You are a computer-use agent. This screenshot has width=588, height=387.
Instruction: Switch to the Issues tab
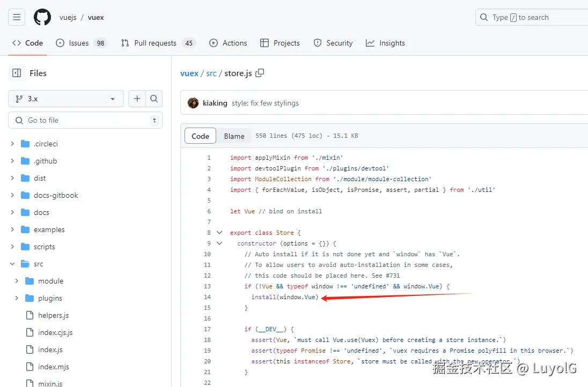pyautogui.click(x=81, y=43)
